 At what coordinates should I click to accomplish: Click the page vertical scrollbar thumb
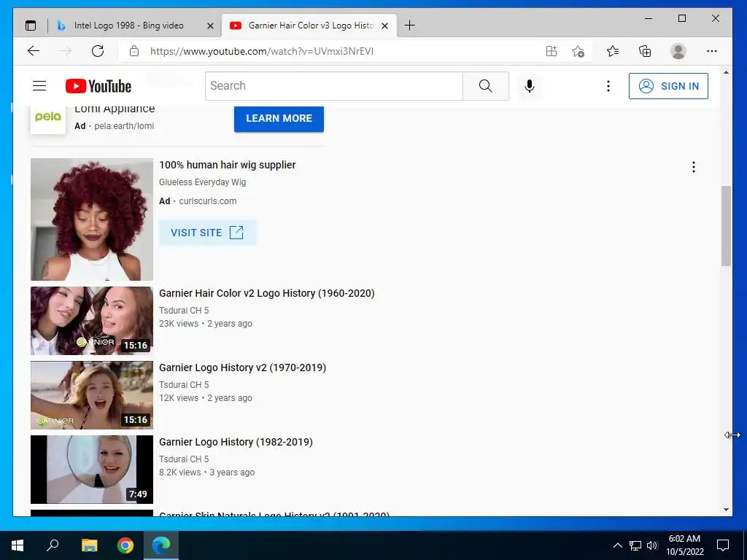pyautogui.click(x=726, y=226)
